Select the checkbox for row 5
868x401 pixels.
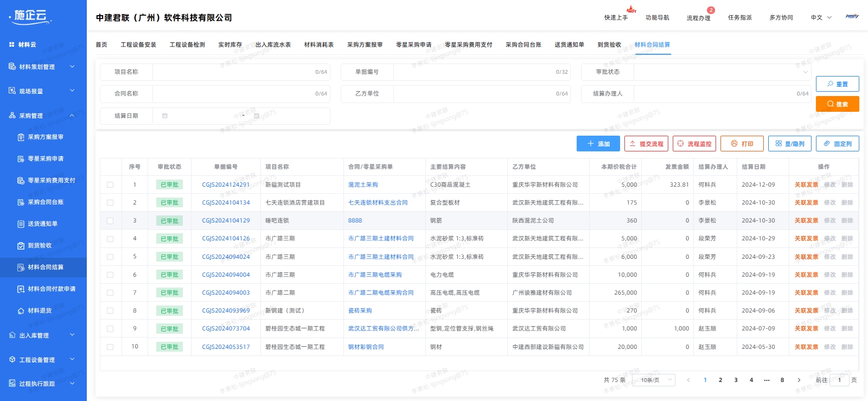pyautogui.click(x=110, y=257)
